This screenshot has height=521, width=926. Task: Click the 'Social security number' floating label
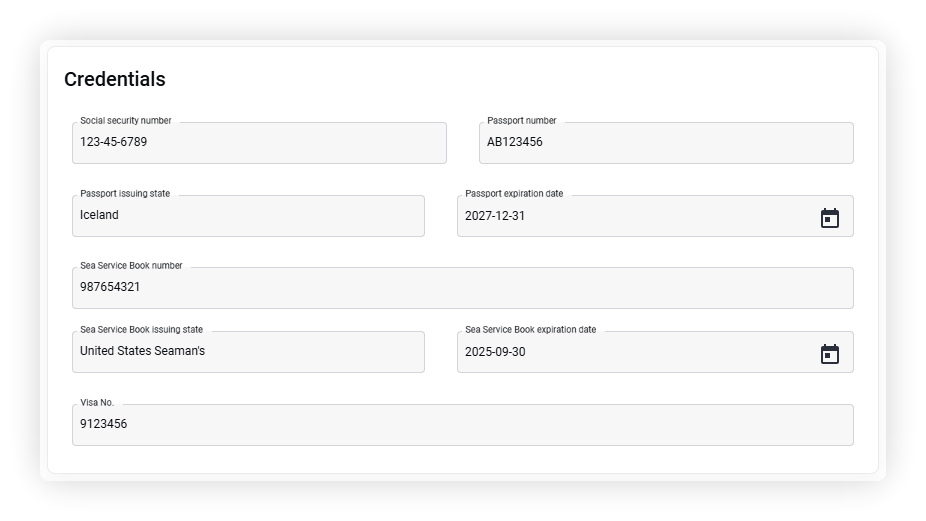pyautogui.click(x=126, y=121)
